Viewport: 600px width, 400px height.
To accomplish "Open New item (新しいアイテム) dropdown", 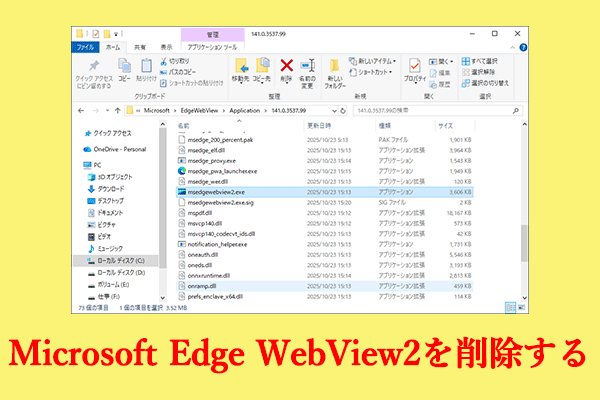I will (x=372, y=61).
